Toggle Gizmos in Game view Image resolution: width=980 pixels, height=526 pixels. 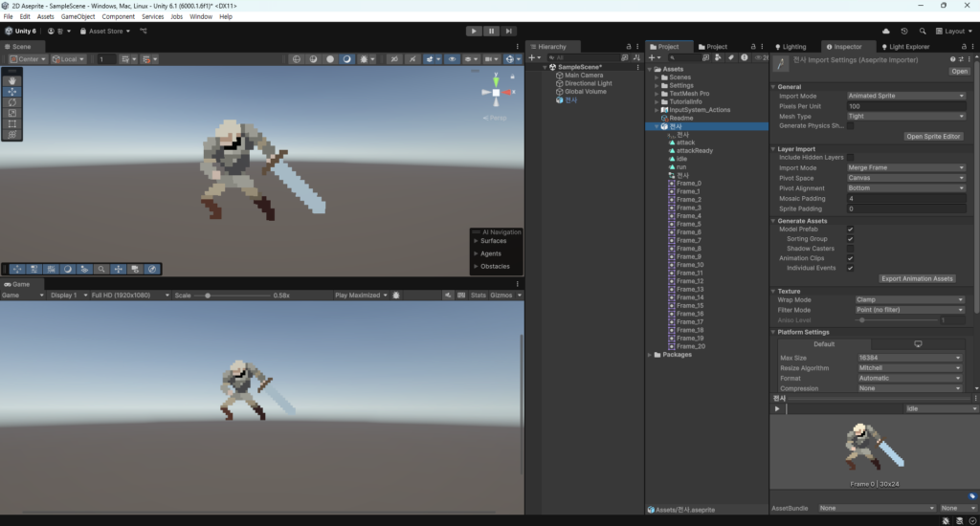pos(501,296)
